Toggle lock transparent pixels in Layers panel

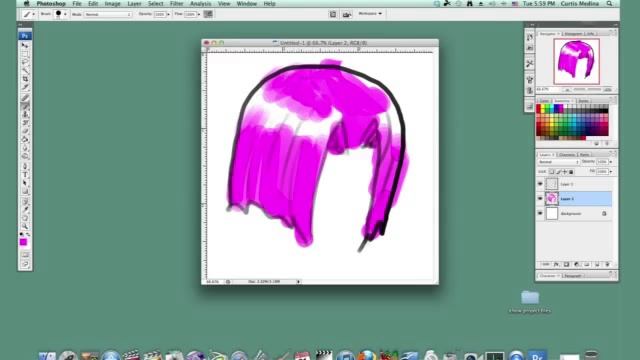[x=552, y=172]
